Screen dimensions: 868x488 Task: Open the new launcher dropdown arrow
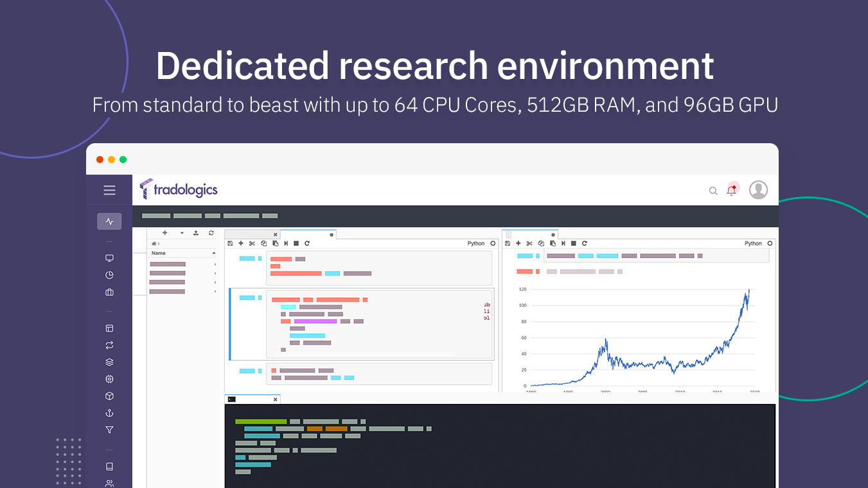[182, 232]
